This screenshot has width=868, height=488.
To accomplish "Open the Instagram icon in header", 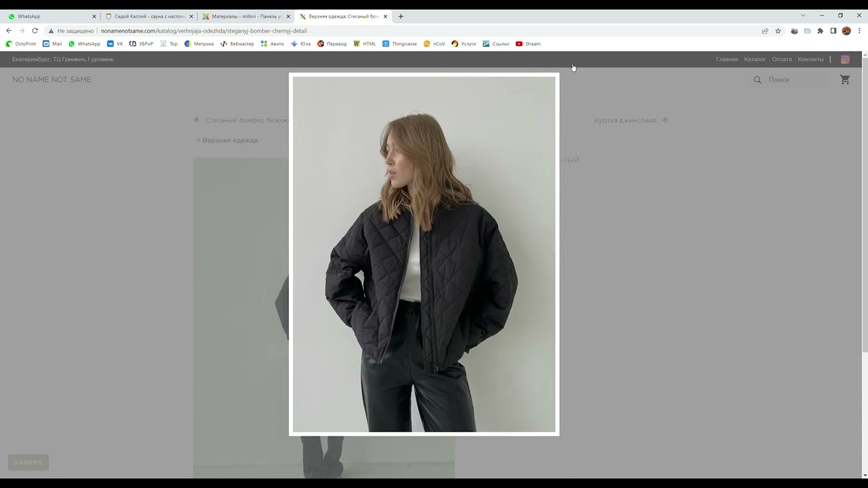I will coord(845,59).
